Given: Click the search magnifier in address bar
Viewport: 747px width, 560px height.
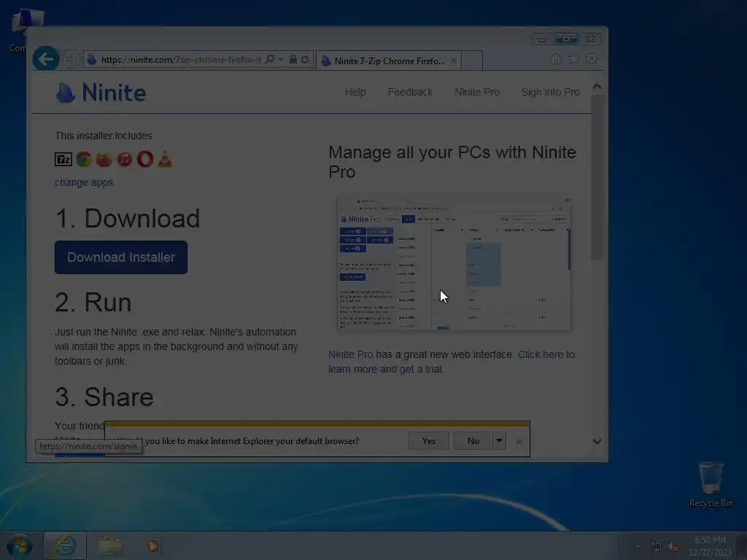Looking at the screenshot, I should (x=270, y=60).
